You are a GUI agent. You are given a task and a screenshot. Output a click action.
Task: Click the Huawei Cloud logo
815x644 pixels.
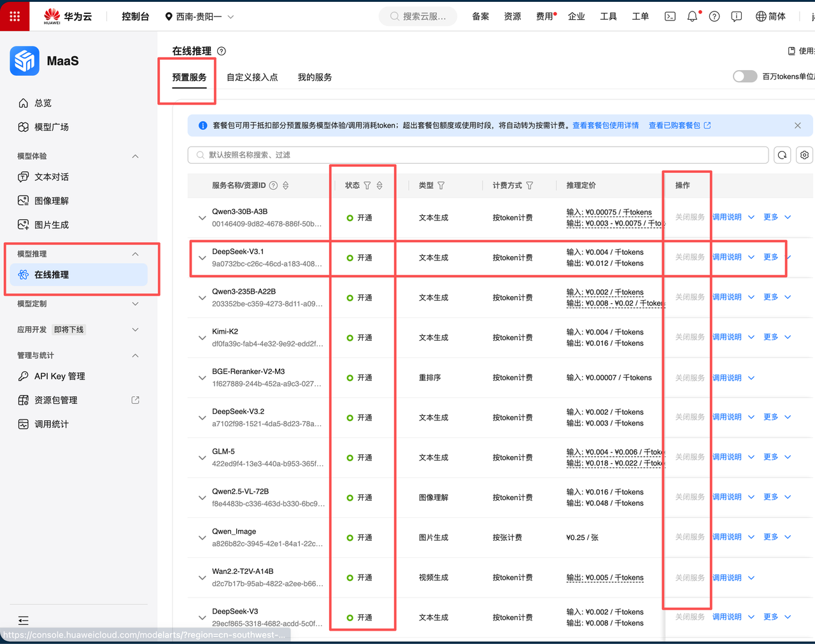[67, 17]
